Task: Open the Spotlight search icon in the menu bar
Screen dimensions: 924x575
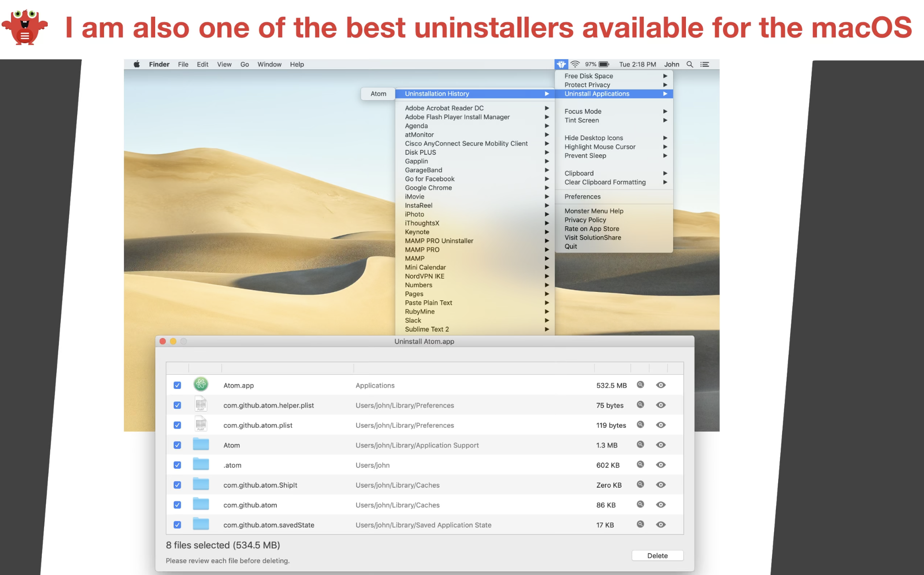Action: [x=690, y=64]
